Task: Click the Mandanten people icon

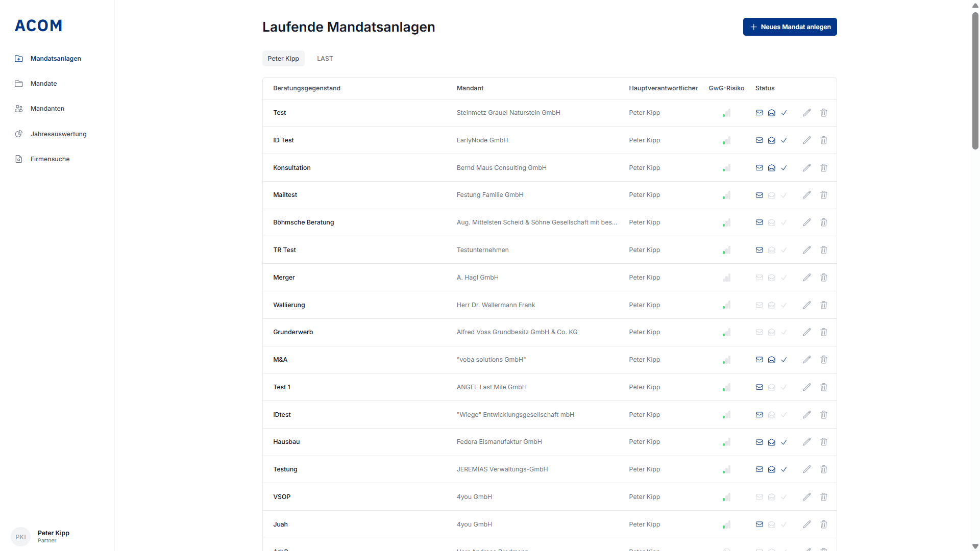Action: (x=19, y=108)
